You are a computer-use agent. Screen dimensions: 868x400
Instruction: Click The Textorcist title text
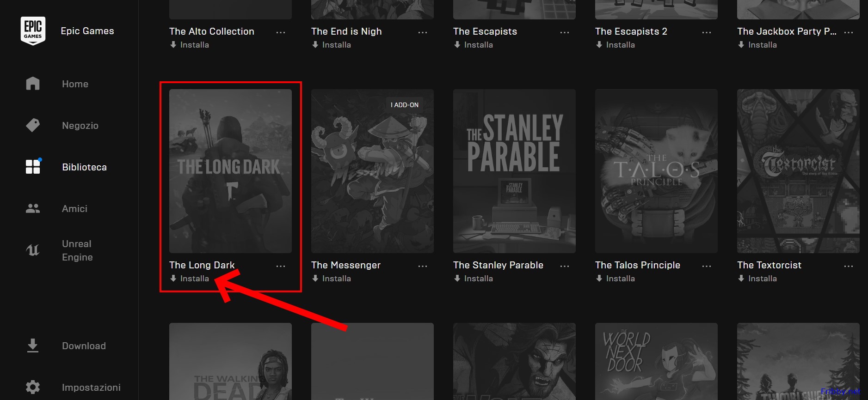(x=770, y=265)
